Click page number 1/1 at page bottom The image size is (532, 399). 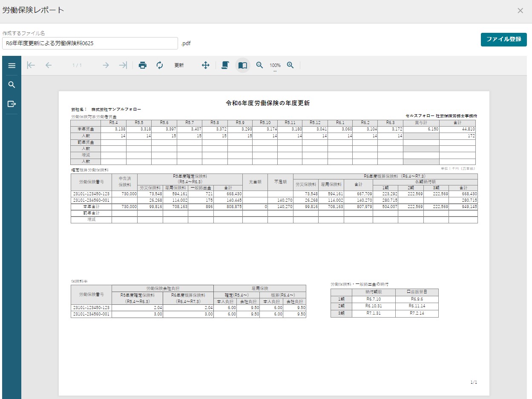point(474,382)
